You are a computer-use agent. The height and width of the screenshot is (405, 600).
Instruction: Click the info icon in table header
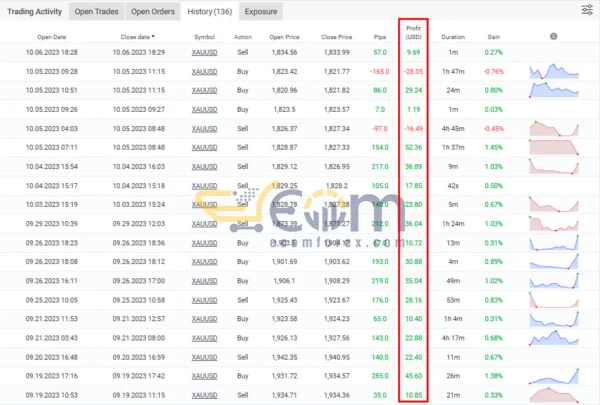point(553,36)
